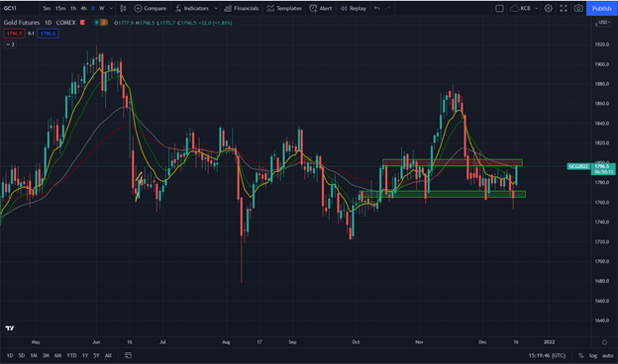Click the Gold Futures symbol title

click(22, 23)
